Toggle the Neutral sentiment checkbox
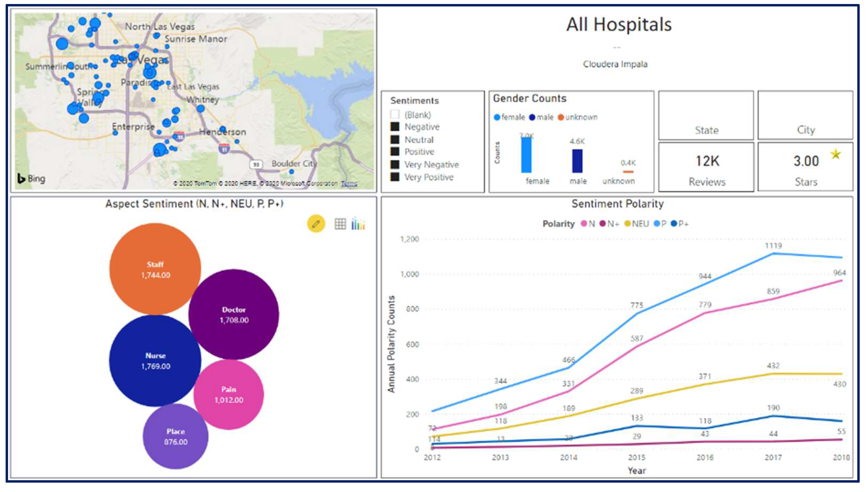 pos(394,139)
